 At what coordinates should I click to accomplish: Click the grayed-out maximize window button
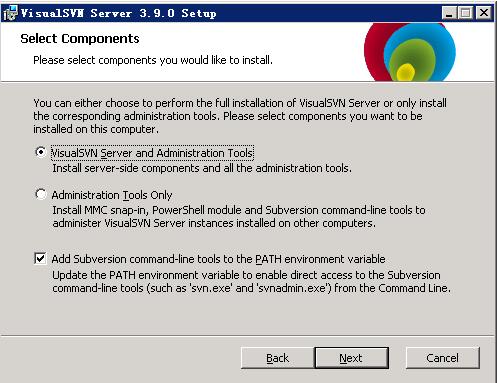[465, 13]
